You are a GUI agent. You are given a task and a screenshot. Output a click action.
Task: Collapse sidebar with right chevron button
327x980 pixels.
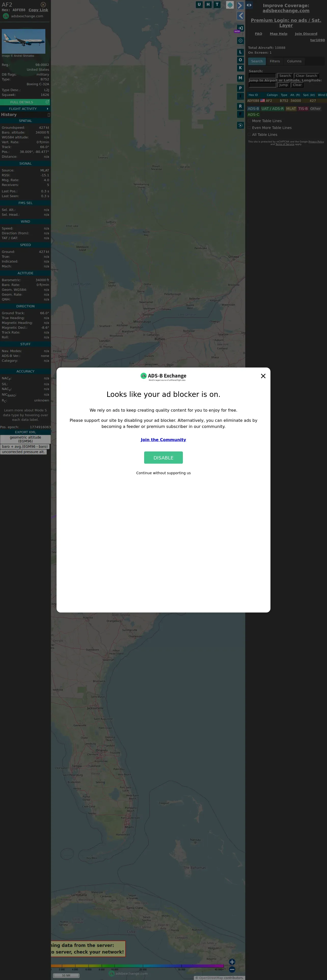(240, 5)
